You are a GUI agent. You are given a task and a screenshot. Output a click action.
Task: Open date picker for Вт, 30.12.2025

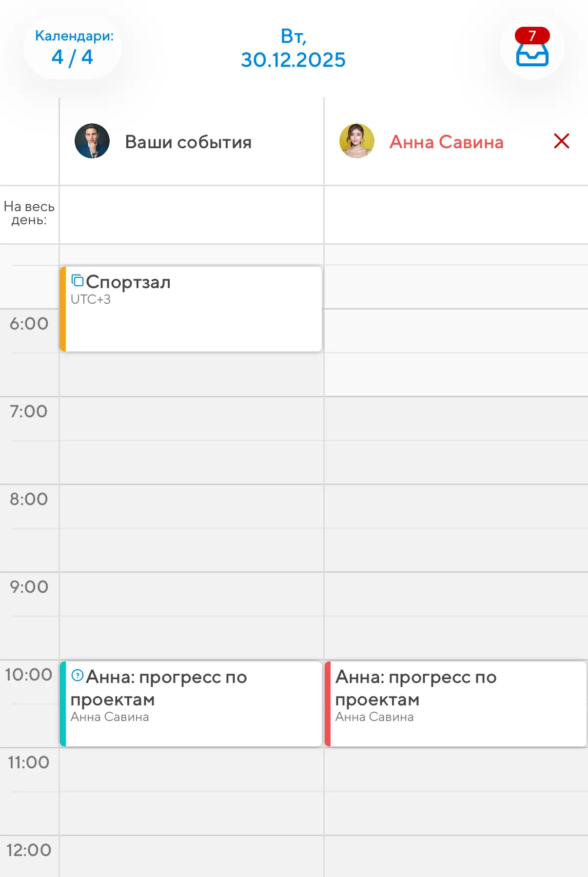[293, 48]
